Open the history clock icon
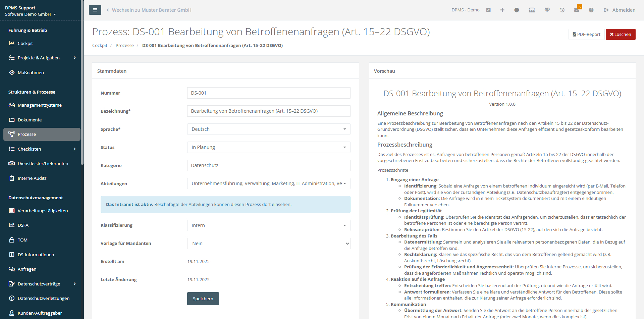The image size is (644, 319). [x=562, y=10]
